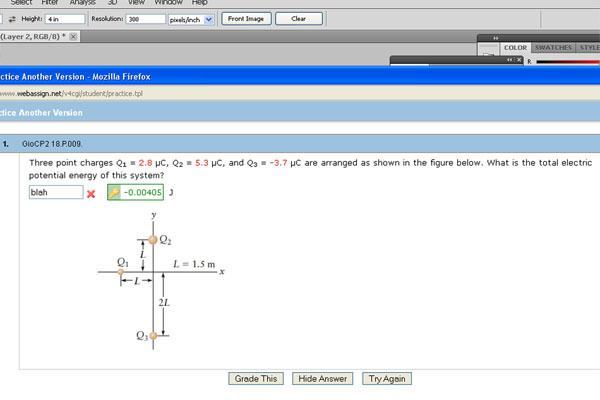The height and width of the screenshot is (400, 600).
Task: Click the swap width and height icon
Action: [x=12, y=19]
